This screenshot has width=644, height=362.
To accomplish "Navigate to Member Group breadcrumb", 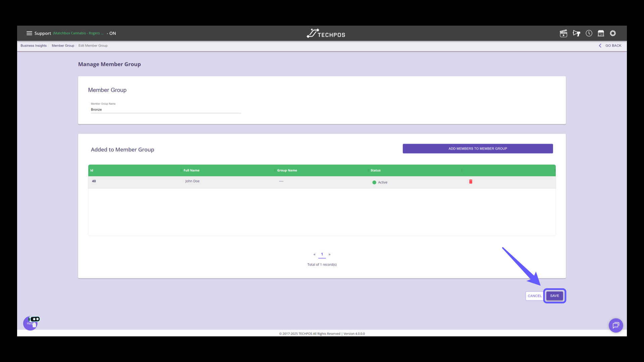I will click(63, 46).
